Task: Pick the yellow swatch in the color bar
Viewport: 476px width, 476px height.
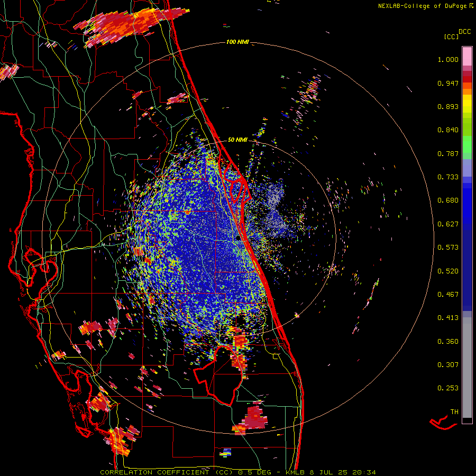Action: (x=467, y=104)
